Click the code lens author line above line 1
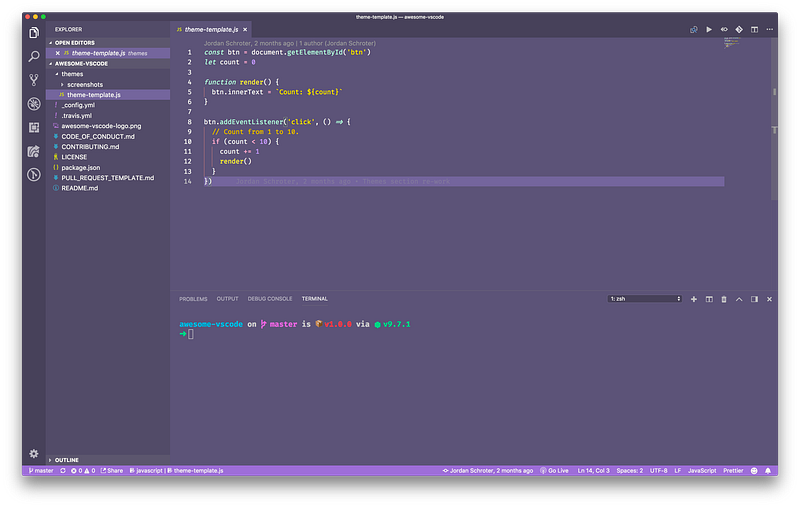This screenshot has height=507, width=800. pyautogui.click(x=290, y=43)
